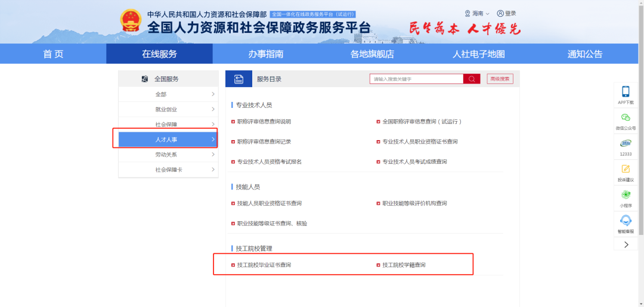The height and width of the screenshot is (307, 644).
Task: Expand the right sidebar arrow chevron
Action: (626, 244)
